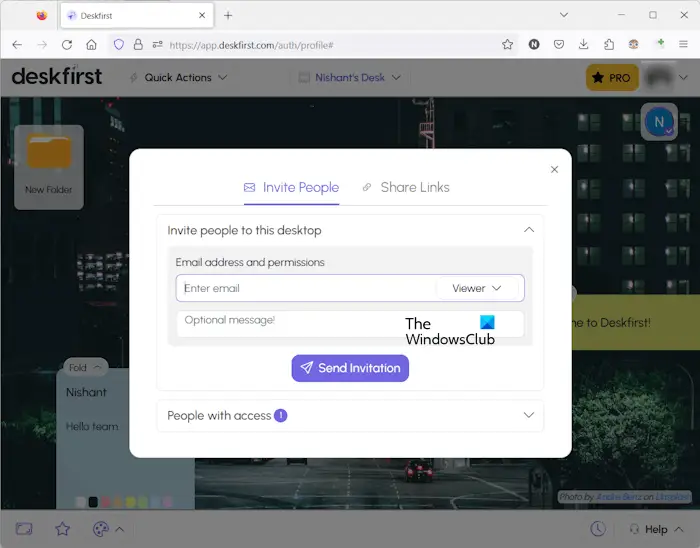The width and height of the screenshot is (700, 548).
Task: Select the red note color swatch
Action: 105,502
